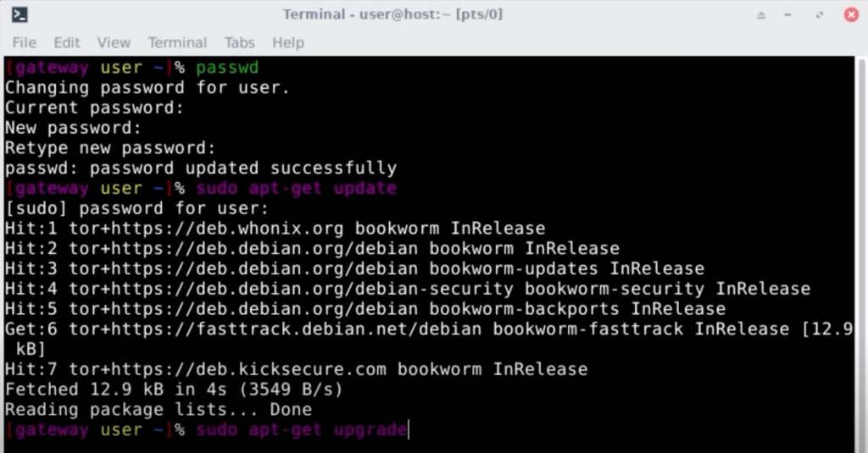The height and width of the screenshot is (453, 868).
Task: Click the 'sudo apt-get update' command text
Action: point(296,188)
